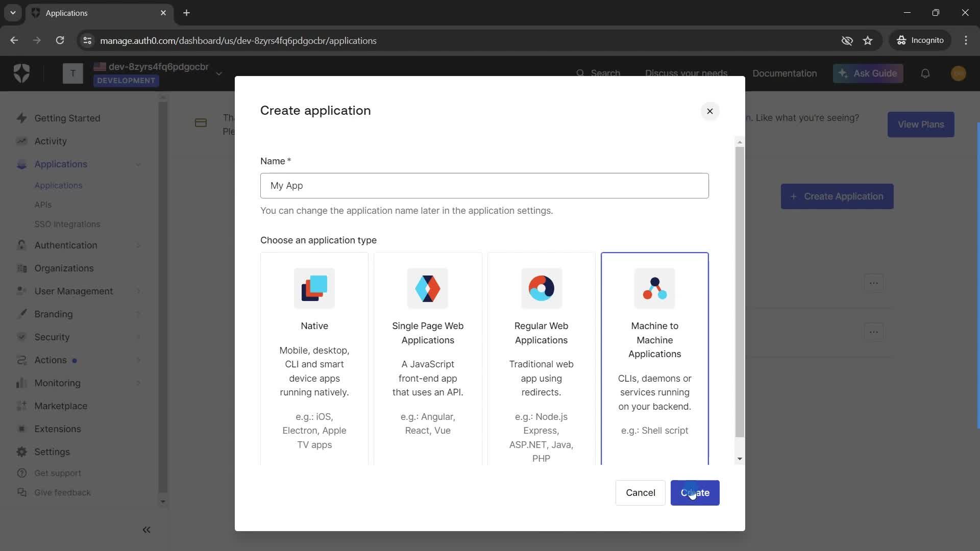The width and height of the screenshot is (980, 551).
Task: Open Chrome three-dot menu
Action: tap(966, 40)
